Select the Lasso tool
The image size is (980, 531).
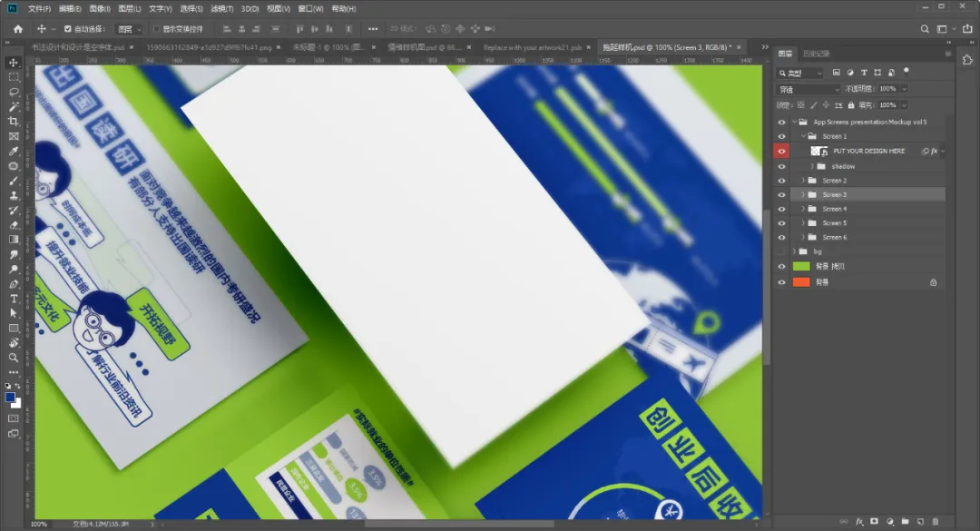[x=13, y=92]
